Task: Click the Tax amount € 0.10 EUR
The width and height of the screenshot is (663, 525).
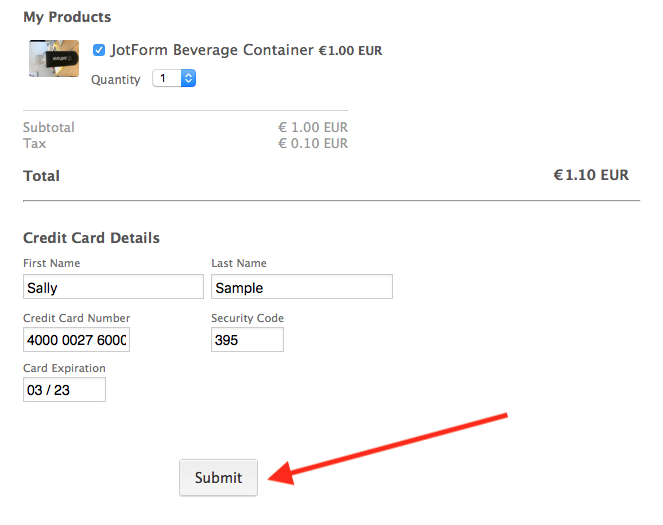Action: click(313, 144)
